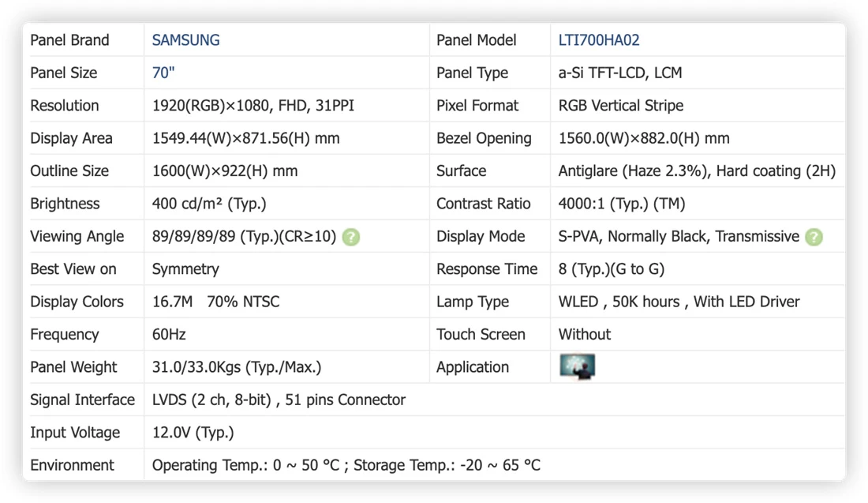Select the Frequency value "60Hz"
Viewport: 868px width, 503px height.
point(169,334)
